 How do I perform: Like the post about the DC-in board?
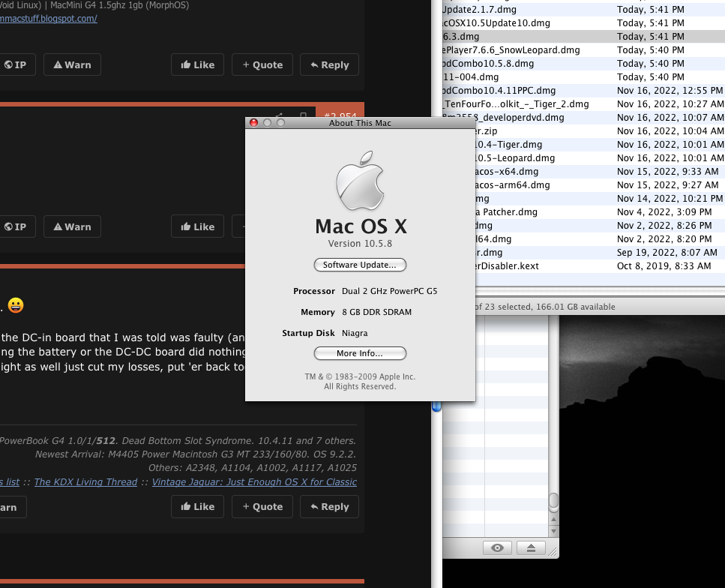tap(197, 506)
